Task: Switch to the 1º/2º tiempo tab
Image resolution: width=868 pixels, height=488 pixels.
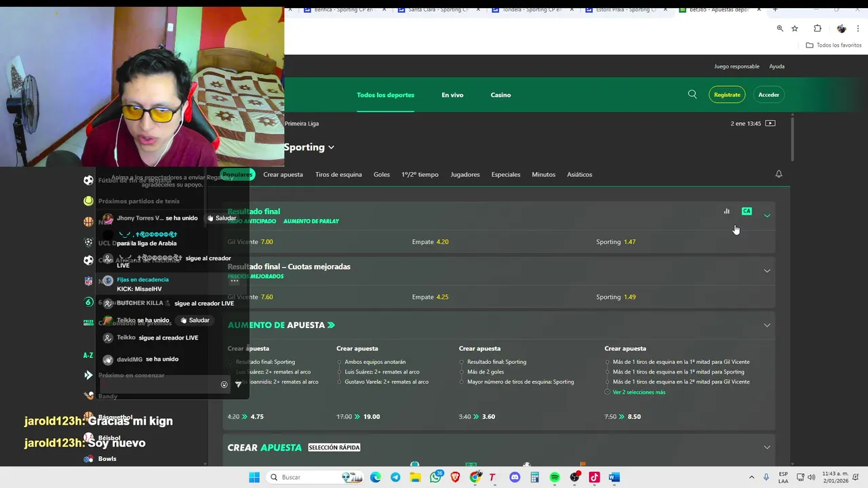Action: click(x=420, y=174)
